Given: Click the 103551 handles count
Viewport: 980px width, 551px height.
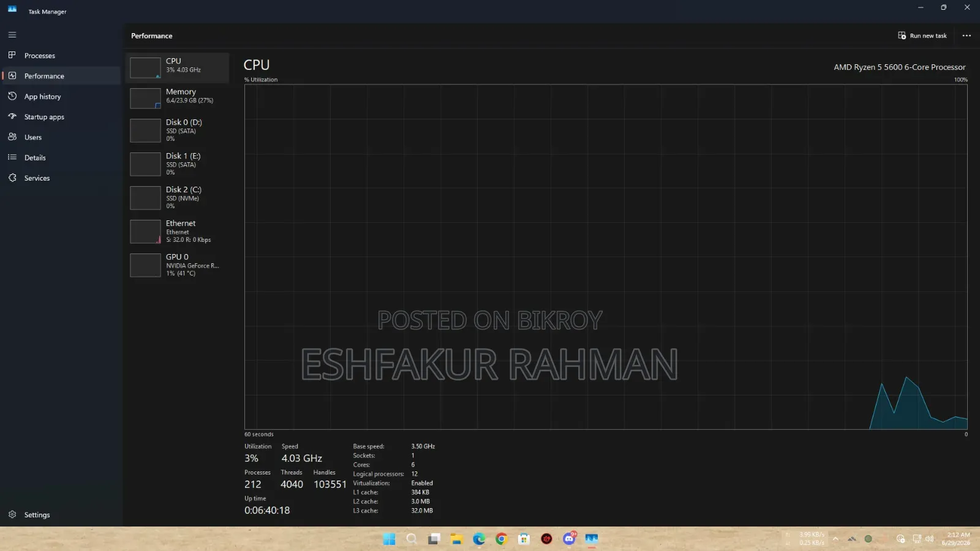Looking at the screenshot, I should tap(330, 484).
